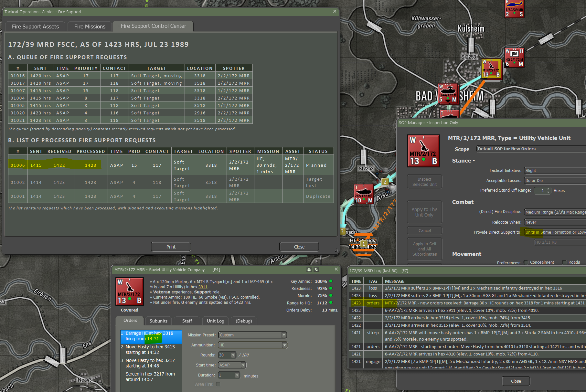Click the 1423 orders entry in the 172/39 MRD Log
Screen dimensions: 586x392
click(x=468, y=303)
